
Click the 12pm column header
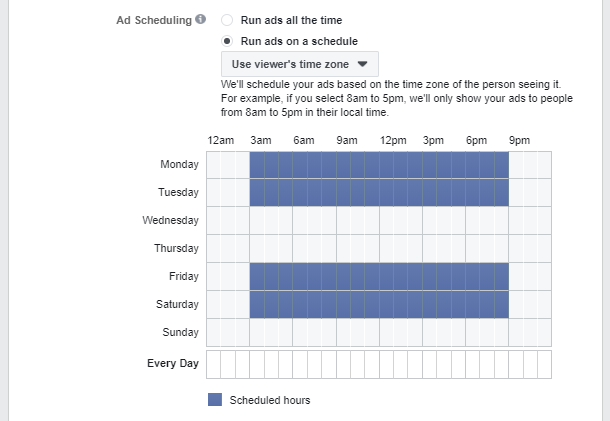pyautogui.click(x=393, y=140)
